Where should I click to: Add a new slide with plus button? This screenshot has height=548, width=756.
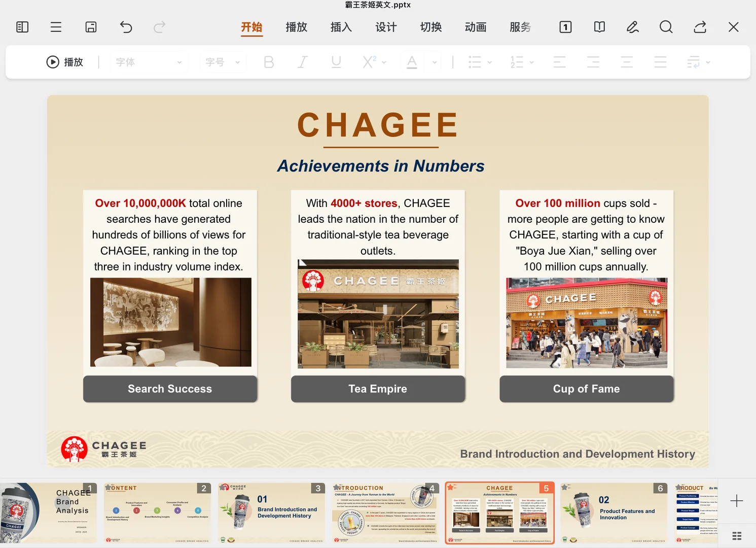[737, 501]
